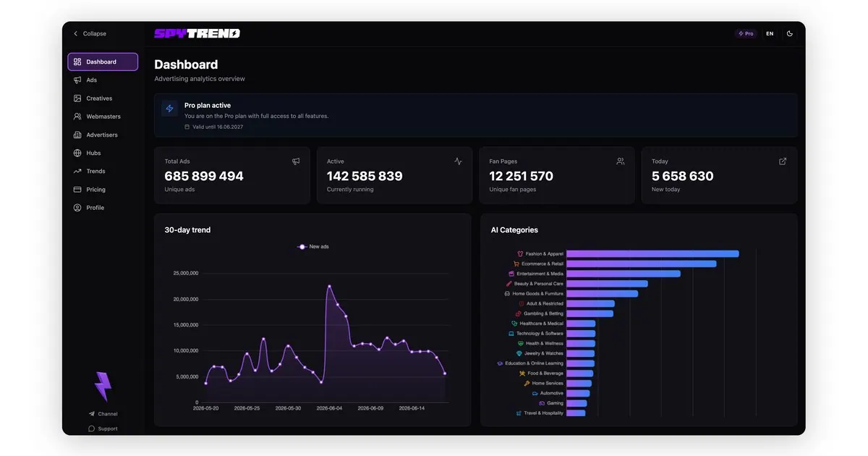Open the external link icon on Today card
This screenshot has width=868, height=456.
pyautogui.click(x=783, y=161)
